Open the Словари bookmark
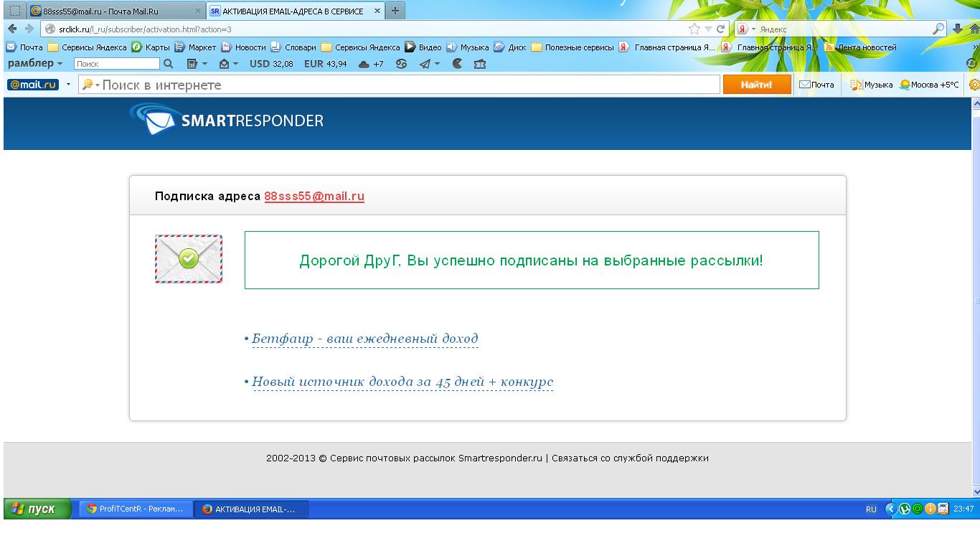 pos(293,47)
